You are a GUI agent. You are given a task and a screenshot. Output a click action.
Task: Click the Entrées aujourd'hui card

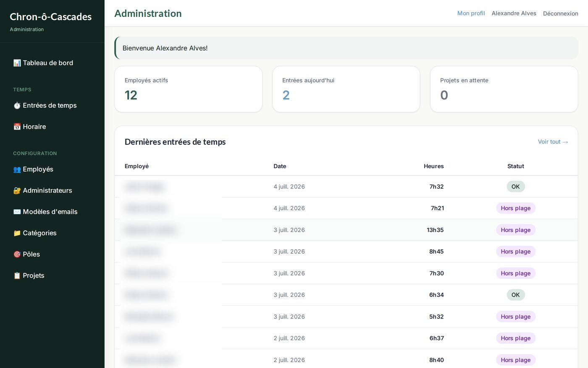pyautogui.click(x=346, y=89)
